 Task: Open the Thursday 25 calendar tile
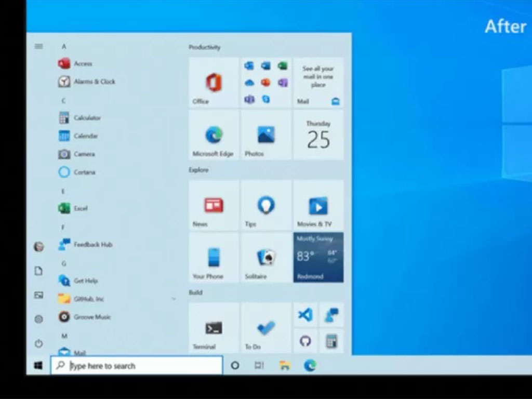[x=318, y=135]
